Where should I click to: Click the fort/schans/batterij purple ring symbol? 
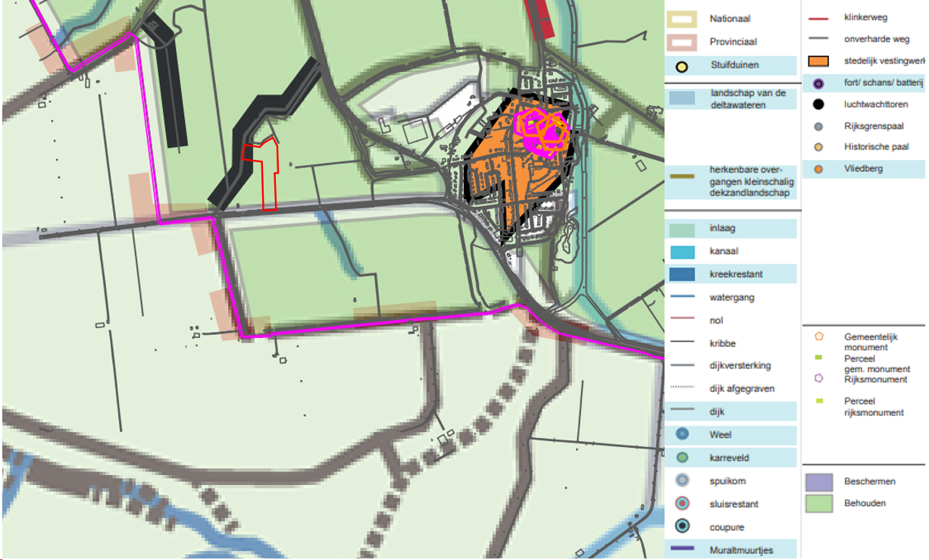[x=818, y=83]
